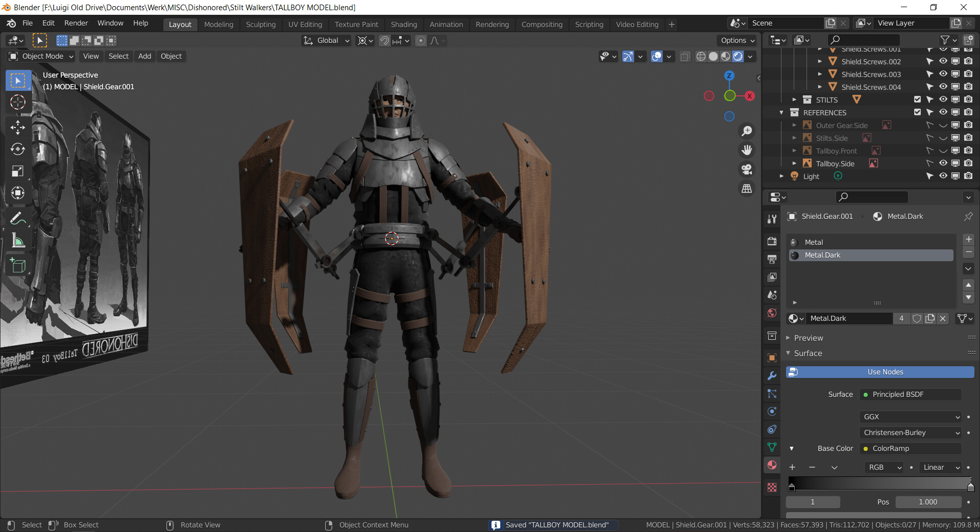980x532 pixels.
Task: Open the GGX distribution dropdown
Action: [911, 417]
